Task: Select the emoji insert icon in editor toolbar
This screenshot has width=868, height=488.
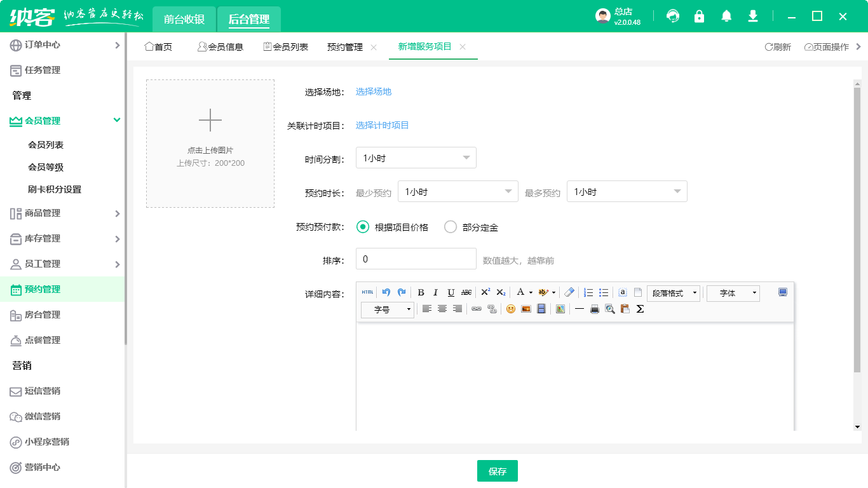Action: click(511, 309)
